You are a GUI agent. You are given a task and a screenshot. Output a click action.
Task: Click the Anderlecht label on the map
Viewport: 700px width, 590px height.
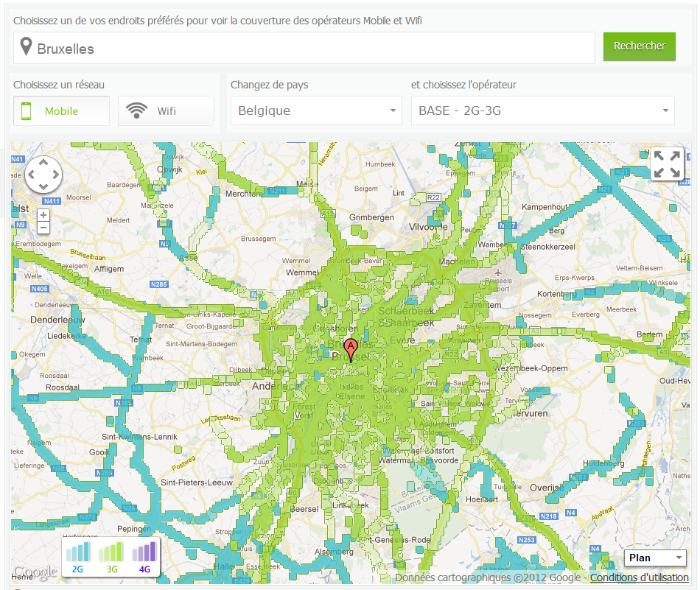(x=277, y=386)
